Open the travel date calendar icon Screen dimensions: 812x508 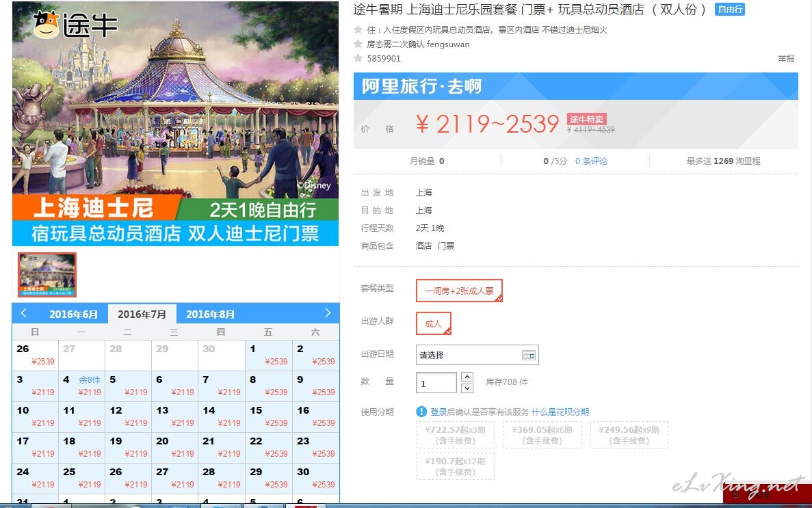click(x=528, y=356)
